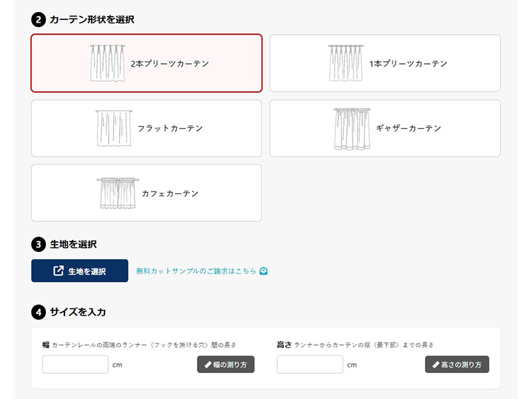Click the ruler icon on 幅の測り方

coord(207,364)
